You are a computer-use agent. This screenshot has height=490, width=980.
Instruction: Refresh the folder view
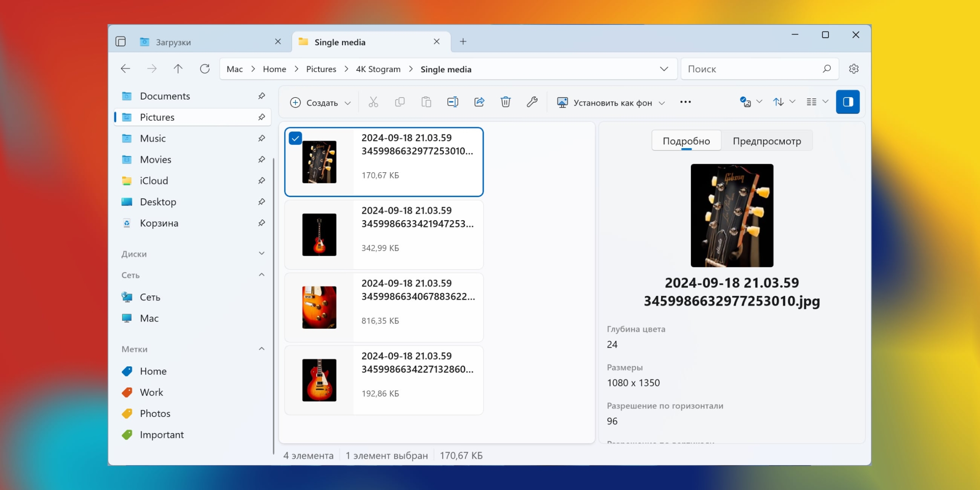(x=205, y=69)
